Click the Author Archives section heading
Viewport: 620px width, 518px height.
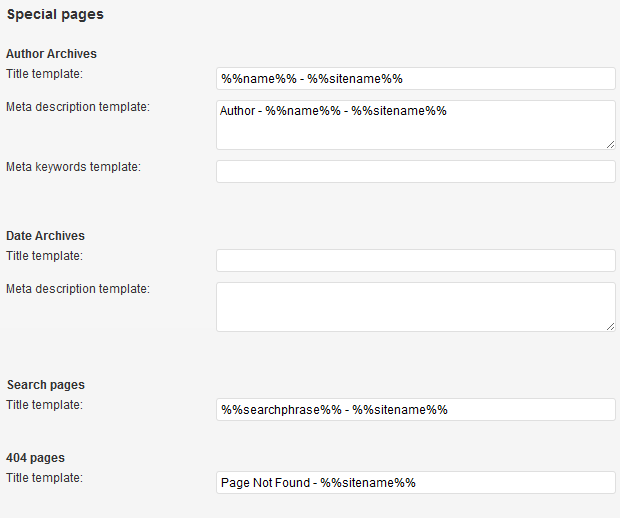[x=51, y=54]
